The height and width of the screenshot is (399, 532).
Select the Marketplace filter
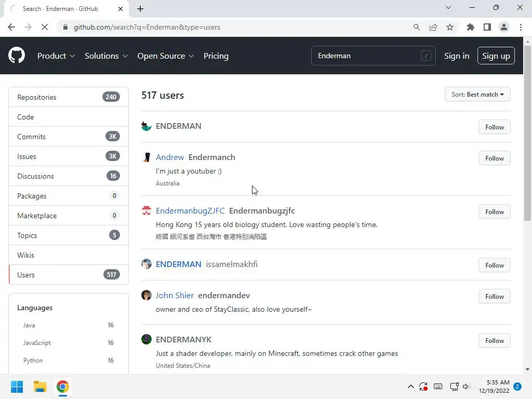[x=69, y=216]
